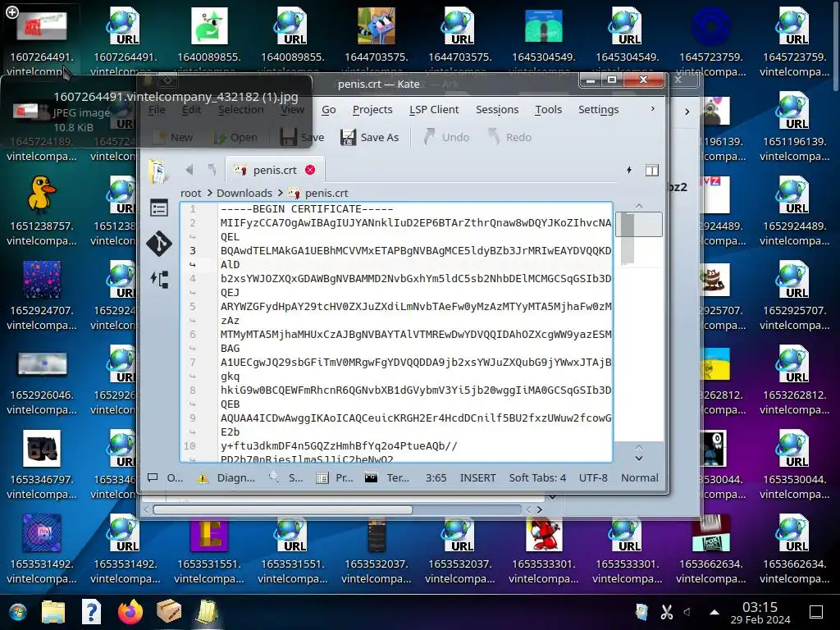
Task: Open the Settings menu
Action: [598, 109]
